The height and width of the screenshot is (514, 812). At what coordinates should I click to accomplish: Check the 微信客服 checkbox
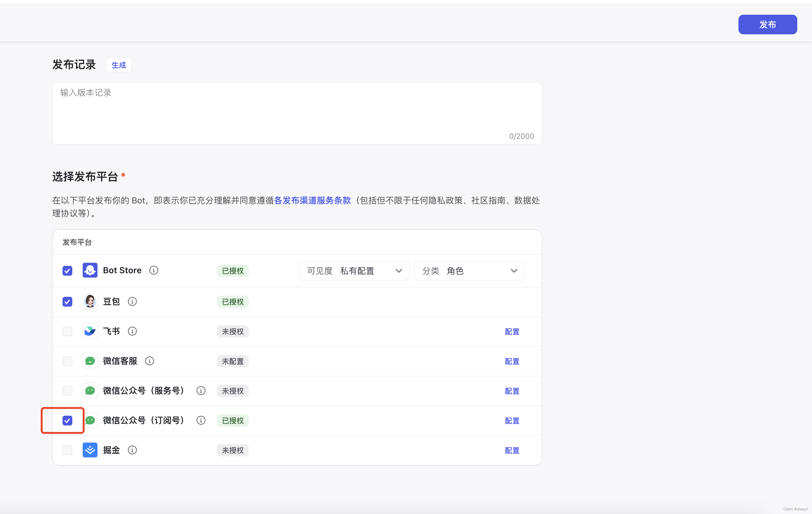(x=67, y=361)
